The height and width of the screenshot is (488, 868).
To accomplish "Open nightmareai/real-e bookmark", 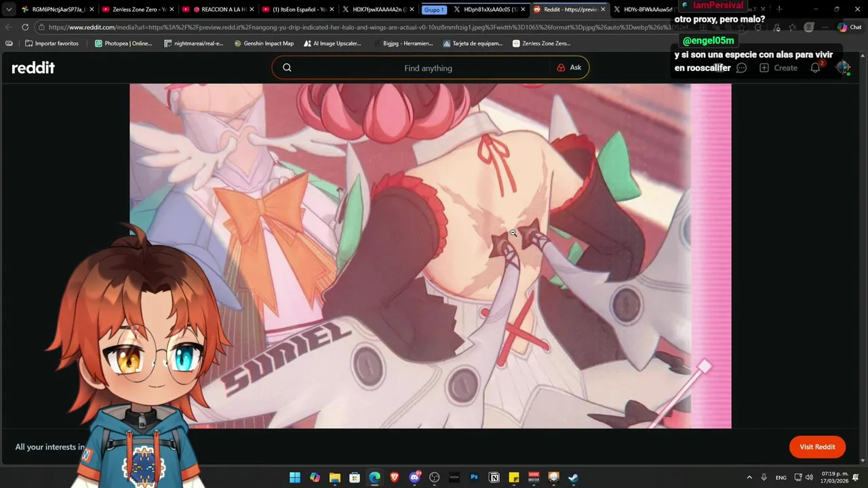I will pos(193,43).
